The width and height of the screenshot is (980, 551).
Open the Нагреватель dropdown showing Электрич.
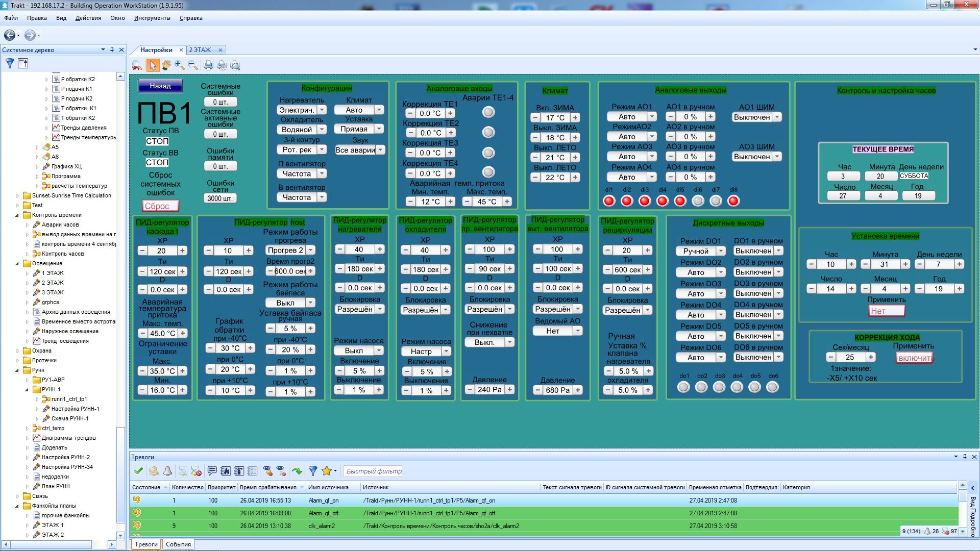(322, 110)
